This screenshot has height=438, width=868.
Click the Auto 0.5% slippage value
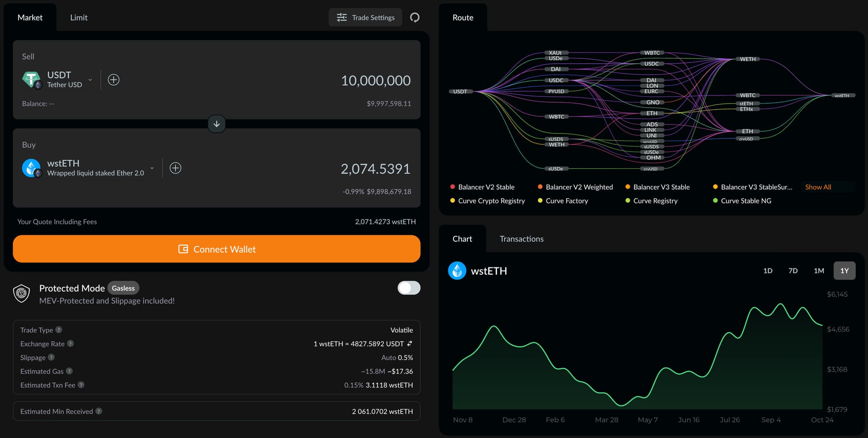[397, 357]
